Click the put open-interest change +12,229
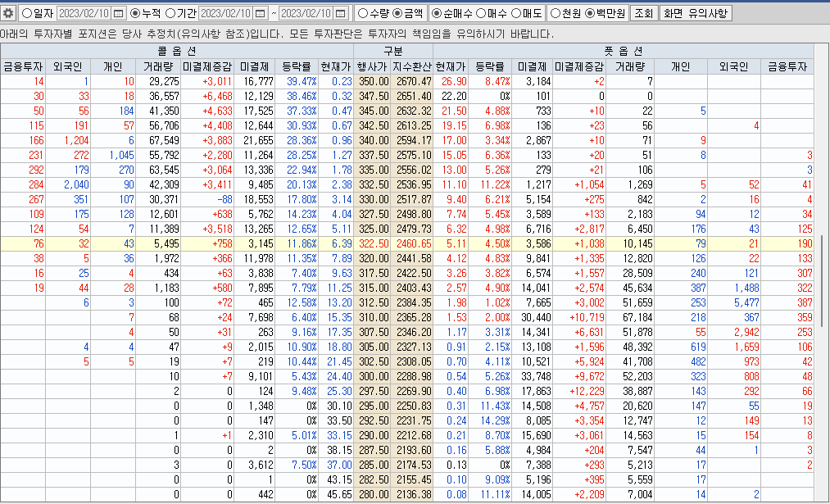The height and width of the screenshot is (504, 830). pos(579,391)
